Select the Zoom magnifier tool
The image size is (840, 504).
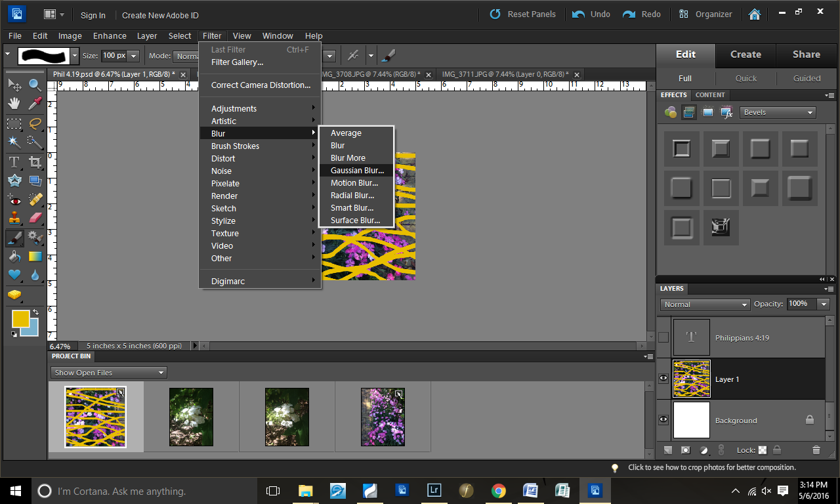tap(35, 85)
